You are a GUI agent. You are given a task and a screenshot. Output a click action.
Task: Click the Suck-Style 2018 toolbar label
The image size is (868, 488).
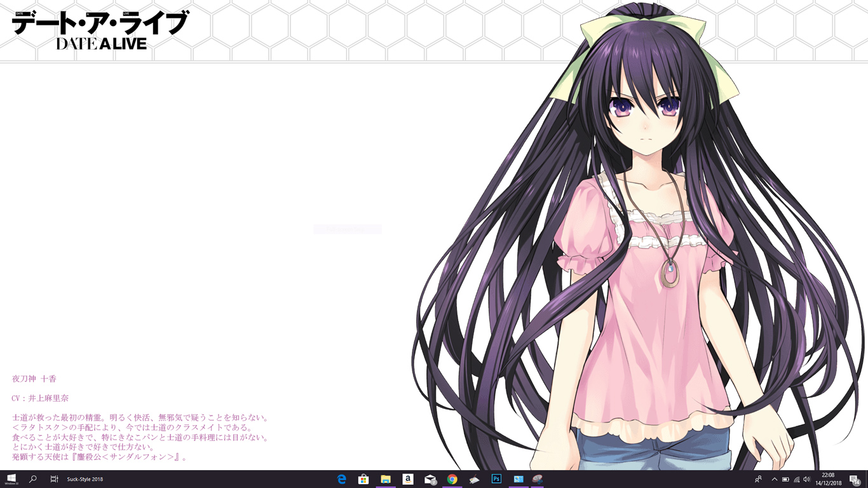tap(85, 479)
